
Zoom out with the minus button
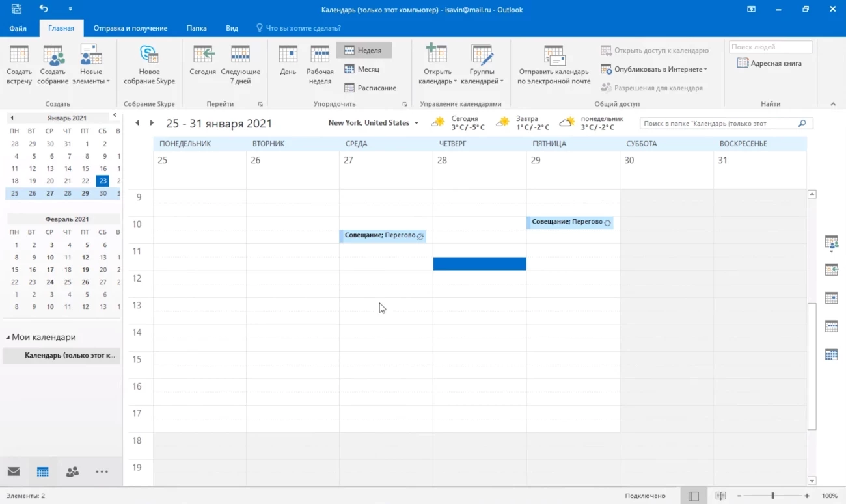[738, 496]
